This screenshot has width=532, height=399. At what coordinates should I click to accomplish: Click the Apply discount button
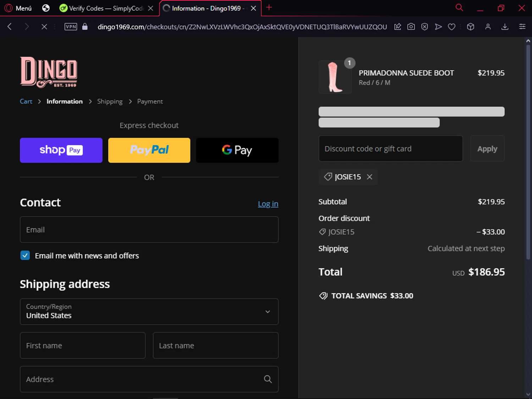click(487, 149)
